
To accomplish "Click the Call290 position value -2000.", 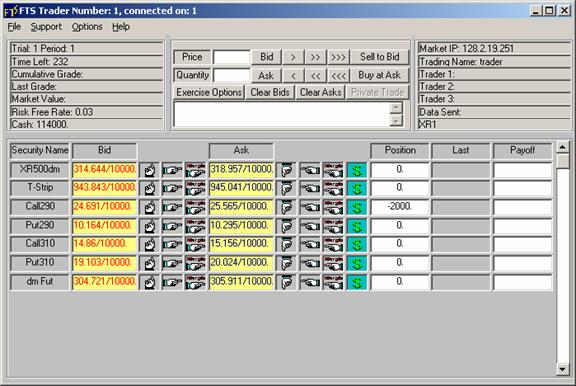I will point(400,207).
